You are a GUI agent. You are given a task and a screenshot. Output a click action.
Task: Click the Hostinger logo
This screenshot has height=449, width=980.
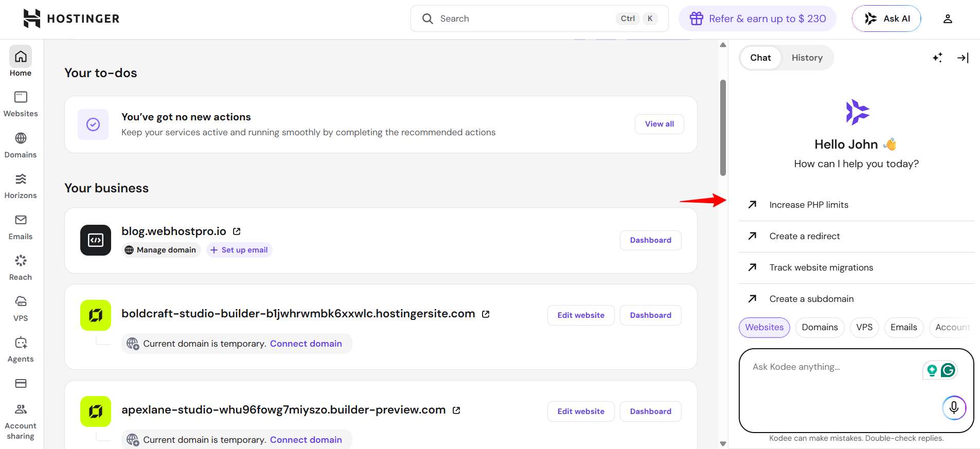click(x=71, y=19)
